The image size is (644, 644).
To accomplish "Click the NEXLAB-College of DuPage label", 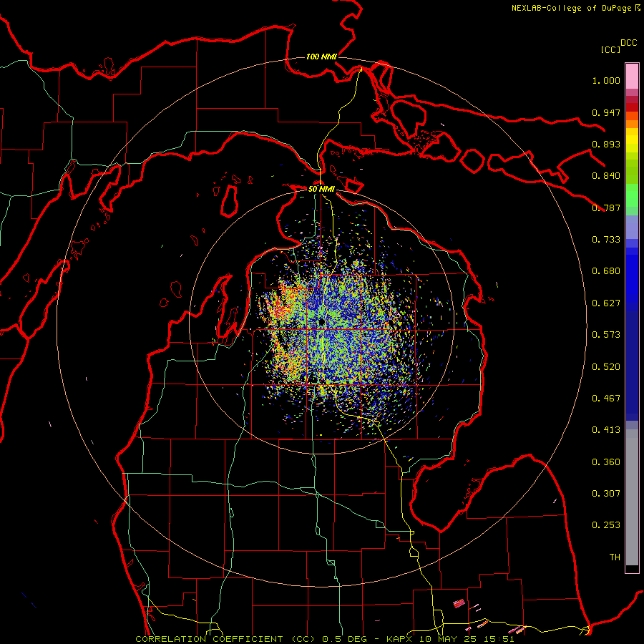I will pos(575,8).
